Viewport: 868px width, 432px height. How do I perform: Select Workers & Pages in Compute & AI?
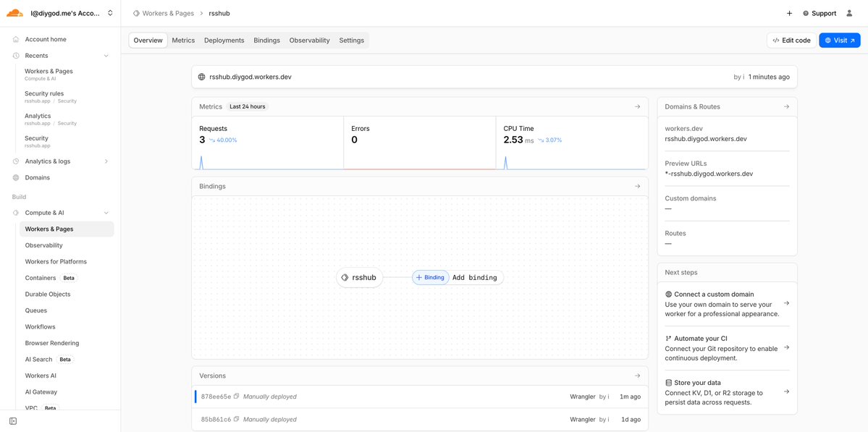[x=67, y=229]
